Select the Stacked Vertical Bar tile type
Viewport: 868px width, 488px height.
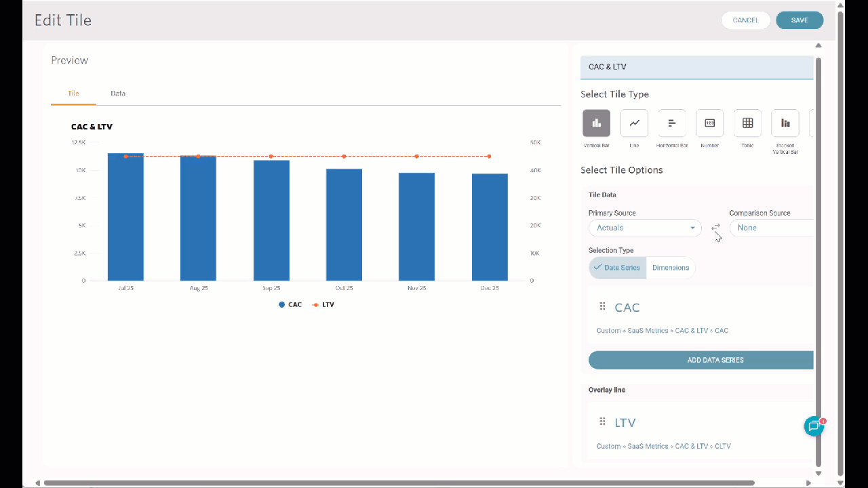pos(785,123)
